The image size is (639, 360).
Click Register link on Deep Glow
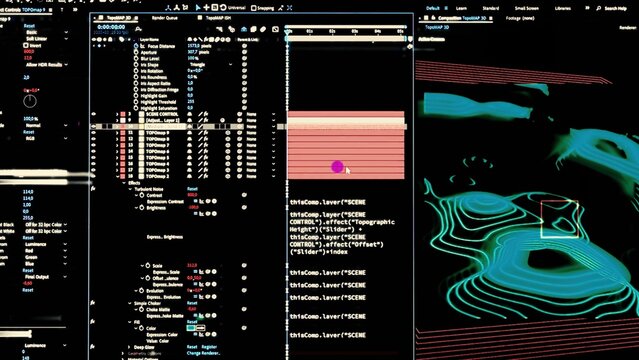point(209,347)
